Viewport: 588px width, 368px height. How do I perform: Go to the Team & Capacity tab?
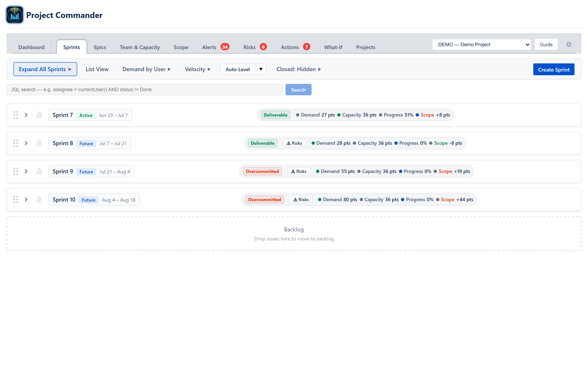coord(140,47)
